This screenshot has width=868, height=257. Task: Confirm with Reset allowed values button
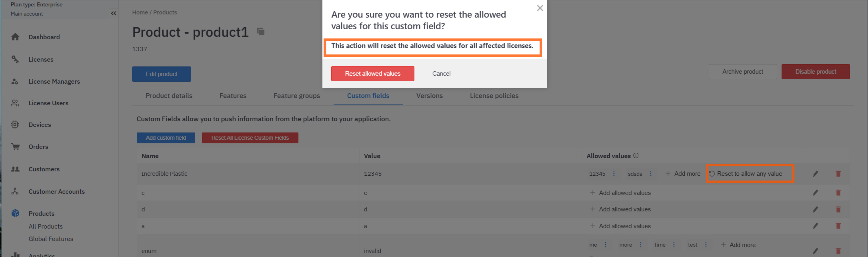pyautogui.click(x=372, y=74)
